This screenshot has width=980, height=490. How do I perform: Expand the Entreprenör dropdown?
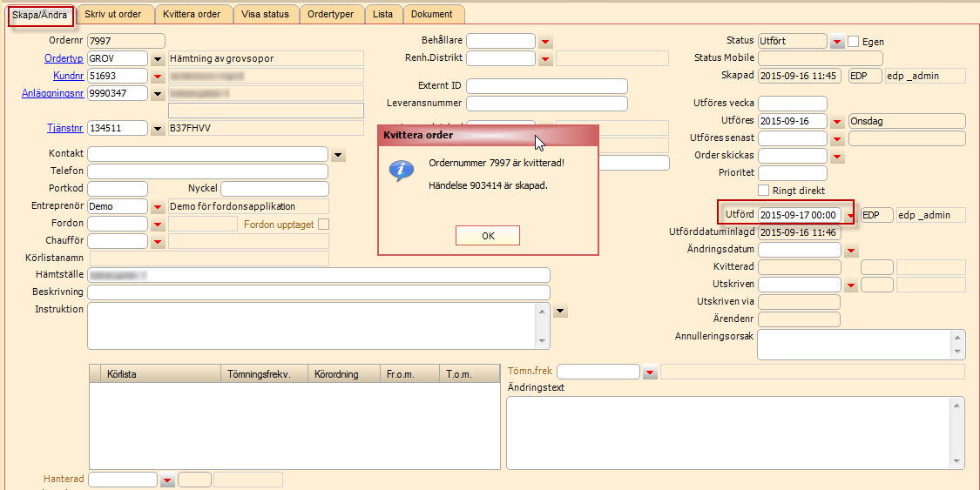click(x=158, y=207)
